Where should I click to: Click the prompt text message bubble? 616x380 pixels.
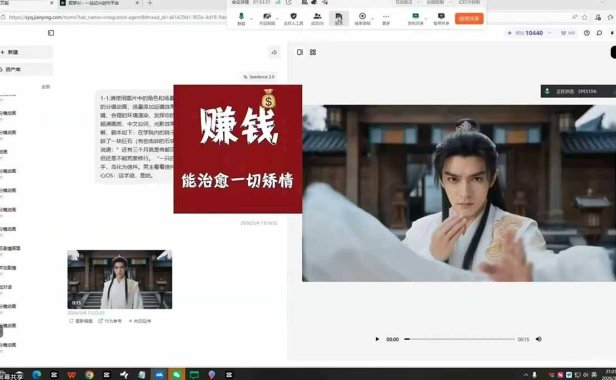[x=135, y=136]
